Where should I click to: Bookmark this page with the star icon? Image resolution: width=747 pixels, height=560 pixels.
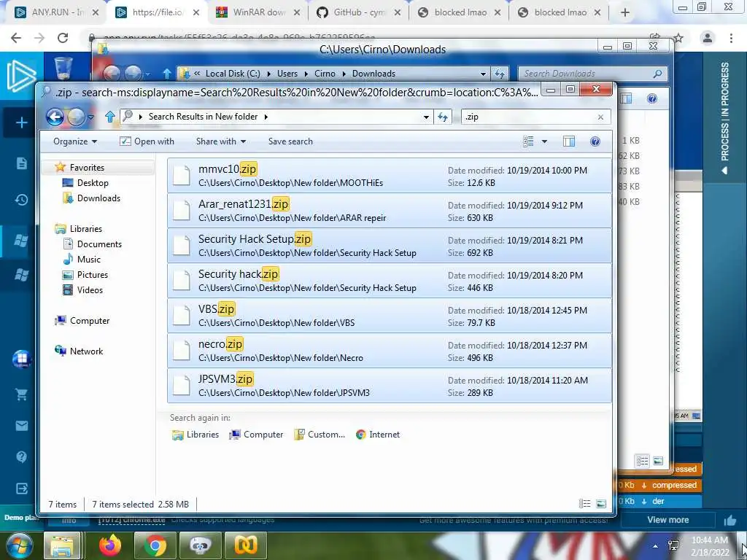click(x=678, y=38)
